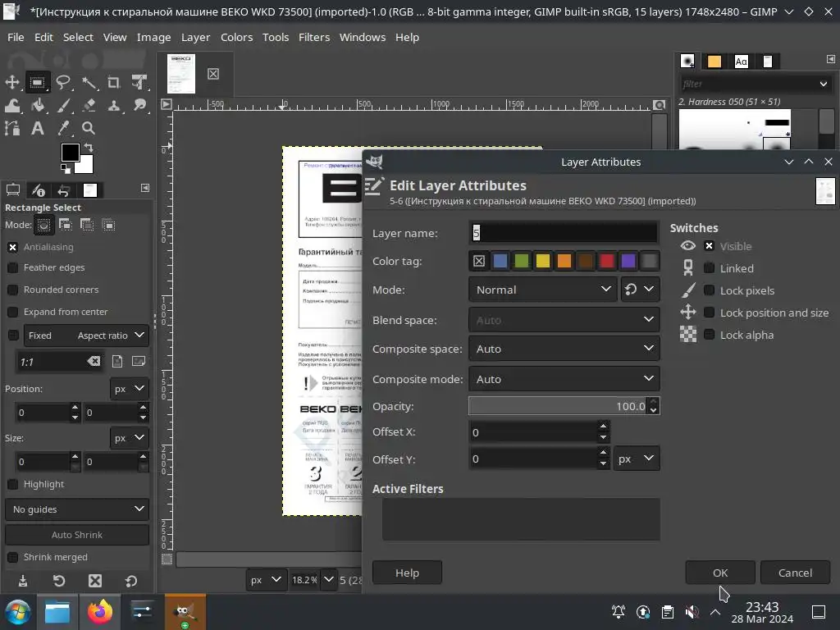
Task: Enable Feather edges
Action: [13, 267]
